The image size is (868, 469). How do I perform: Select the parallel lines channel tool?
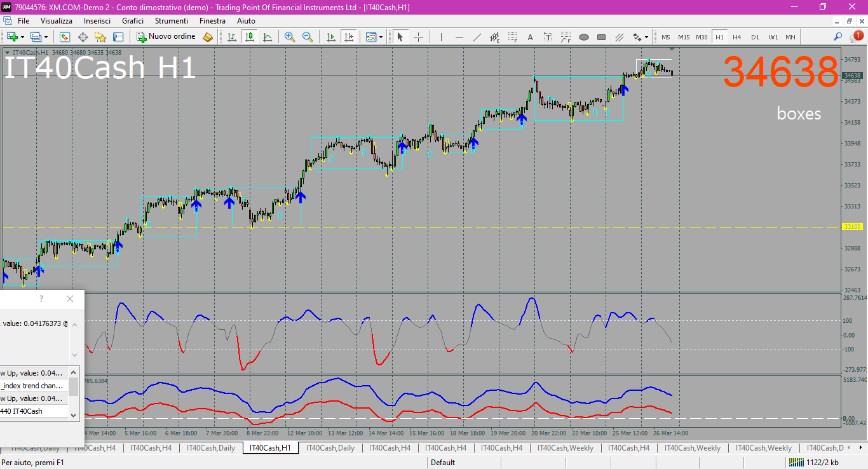pyautogui.click(x=619, y=37)
